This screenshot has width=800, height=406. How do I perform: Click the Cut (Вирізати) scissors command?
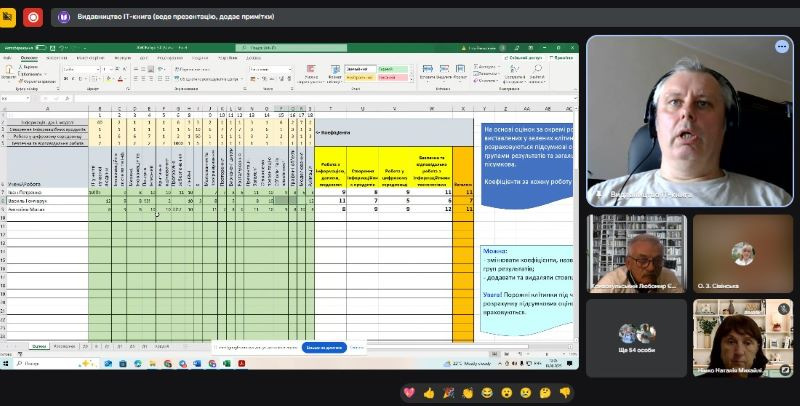(30, 67)
